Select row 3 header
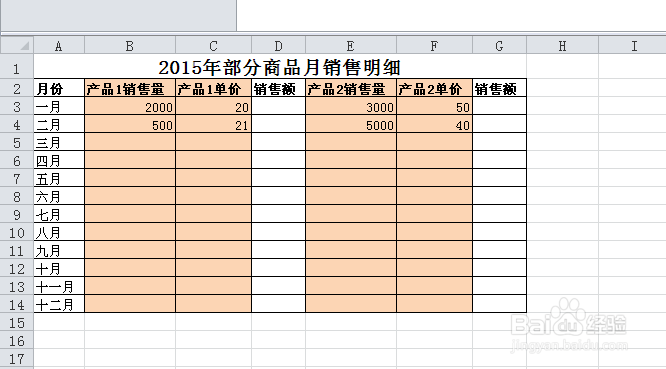 (x=17, y=106)
